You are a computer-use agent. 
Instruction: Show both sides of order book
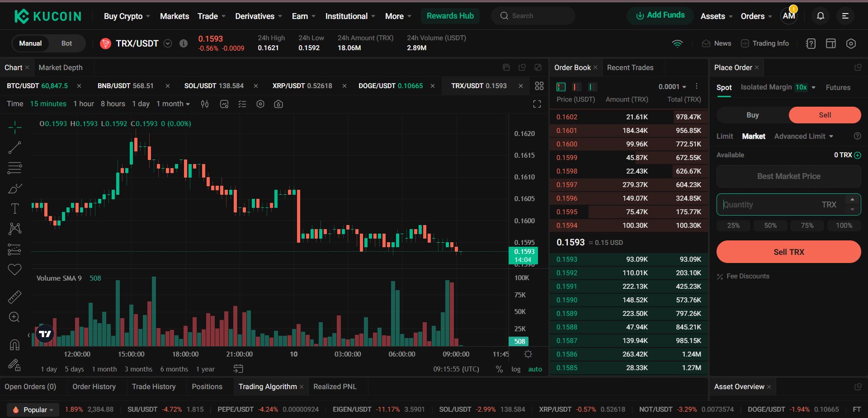pos(561,87)
